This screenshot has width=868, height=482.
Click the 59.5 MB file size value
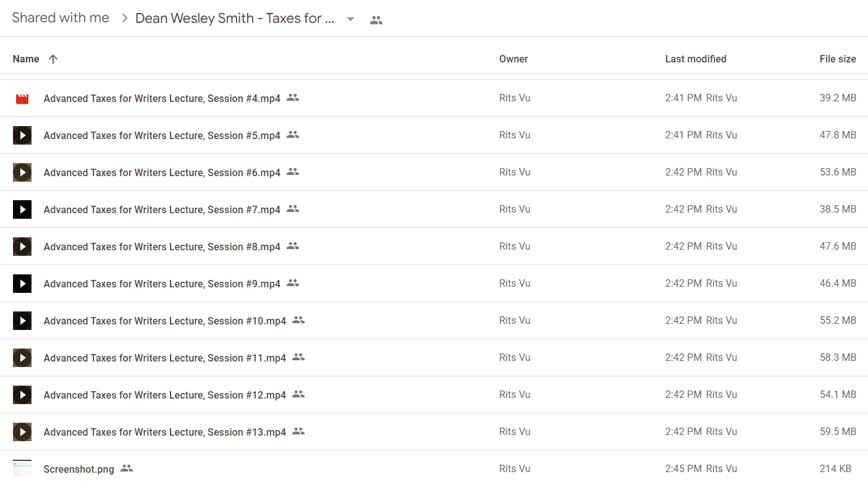[x=838, y=431]
